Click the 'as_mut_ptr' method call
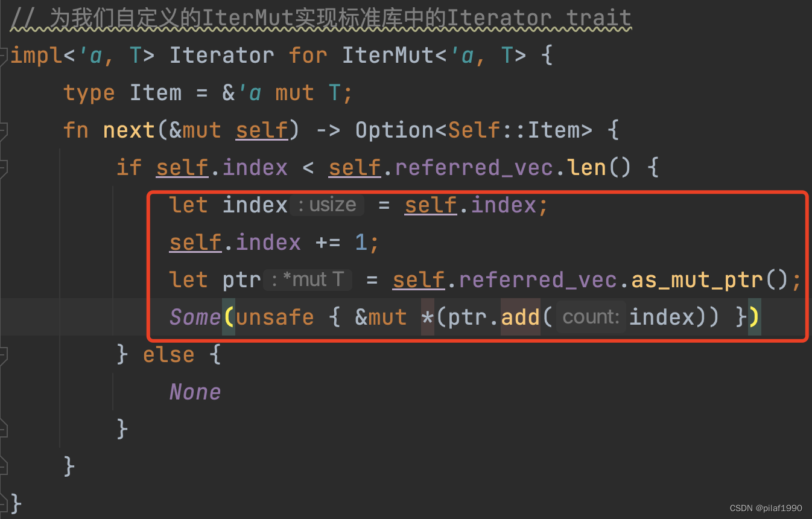 click(x=697, y=280)
